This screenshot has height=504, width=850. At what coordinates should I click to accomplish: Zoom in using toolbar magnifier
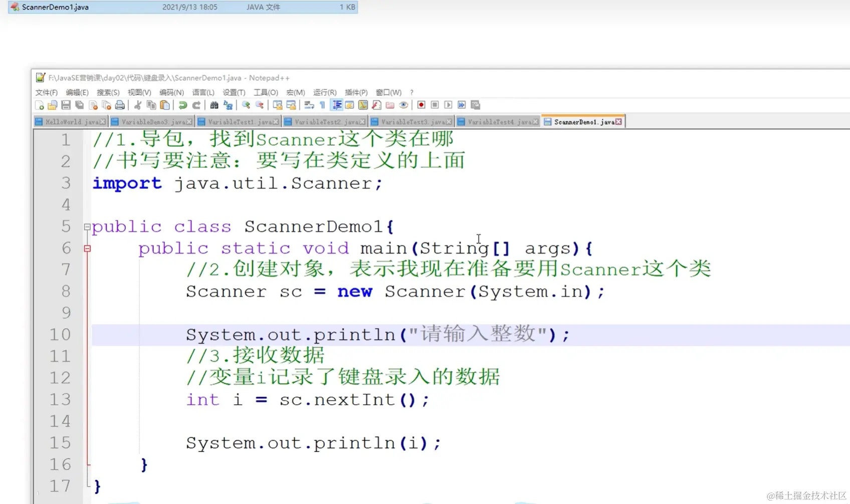(x=246, y=105)
